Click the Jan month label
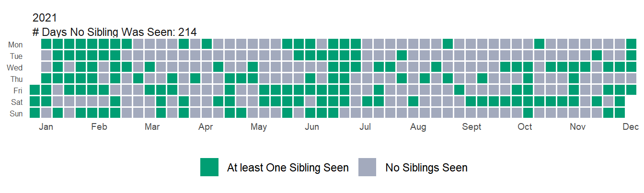Screen dimensions: 644x193 (46, 127)
